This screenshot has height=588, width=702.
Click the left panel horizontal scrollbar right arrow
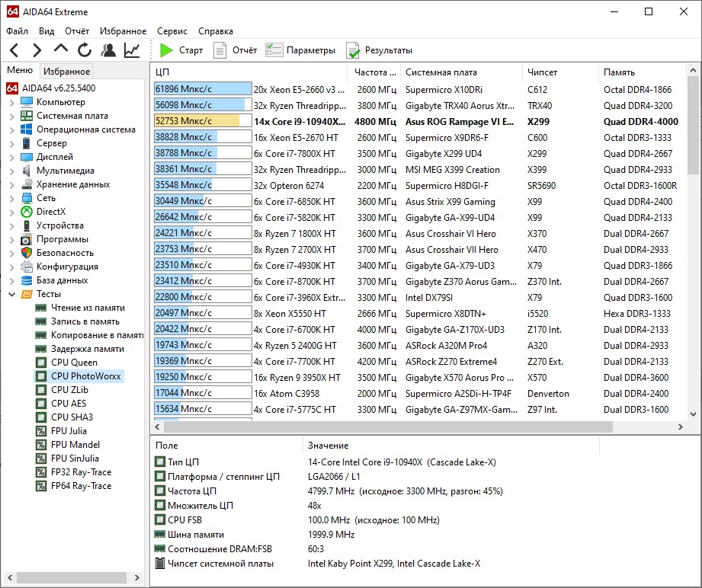[137, 577]
